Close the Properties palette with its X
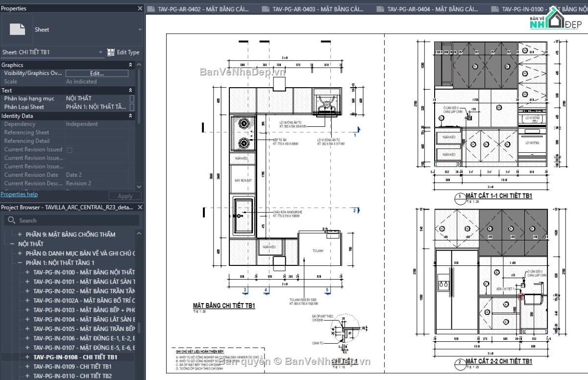Image resolution: width=588 pixels, height=380 pixels. (x=140, y=8)
